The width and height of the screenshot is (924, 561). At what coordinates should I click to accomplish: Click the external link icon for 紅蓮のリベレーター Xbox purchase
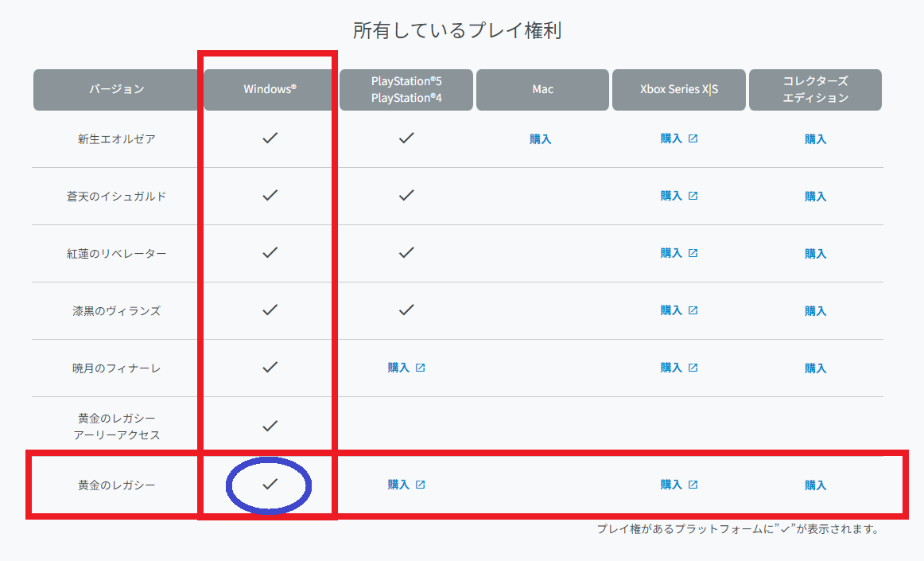pos(694,253)
